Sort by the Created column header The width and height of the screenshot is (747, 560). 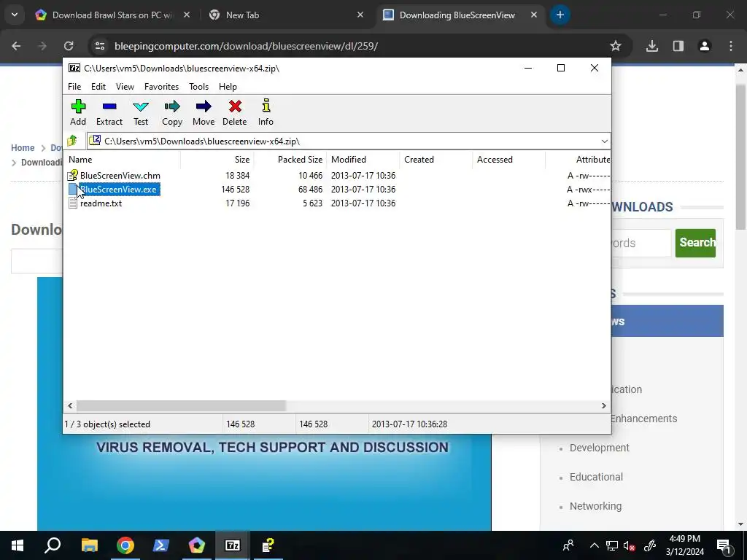pos(436,160)
